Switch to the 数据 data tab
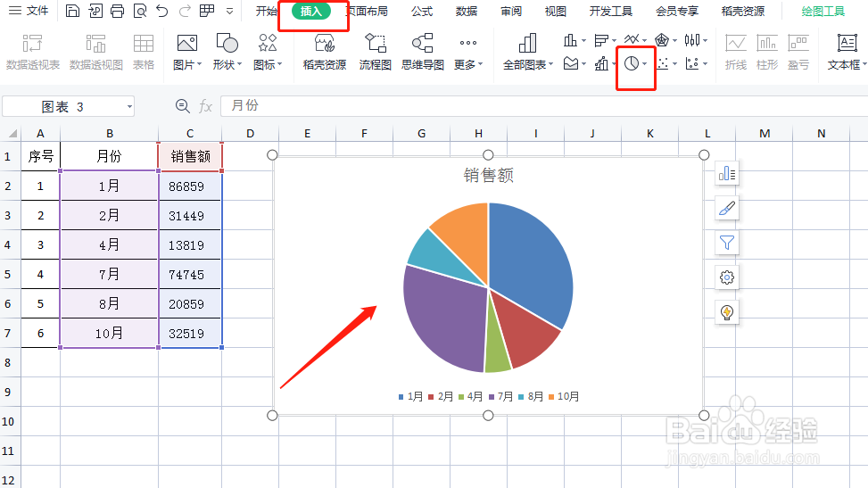868x488 pixels. click(x=466, y=11)
